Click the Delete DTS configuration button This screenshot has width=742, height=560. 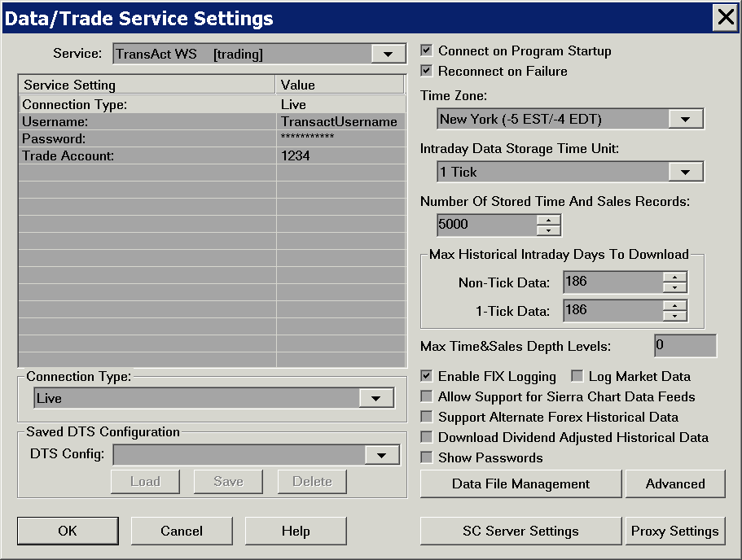point(312,482)
